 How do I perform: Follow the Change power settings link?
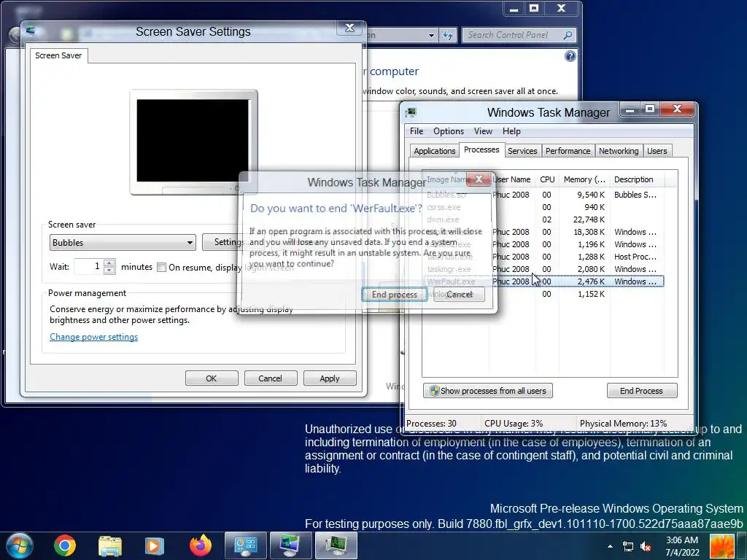click(x=94, y=337)
